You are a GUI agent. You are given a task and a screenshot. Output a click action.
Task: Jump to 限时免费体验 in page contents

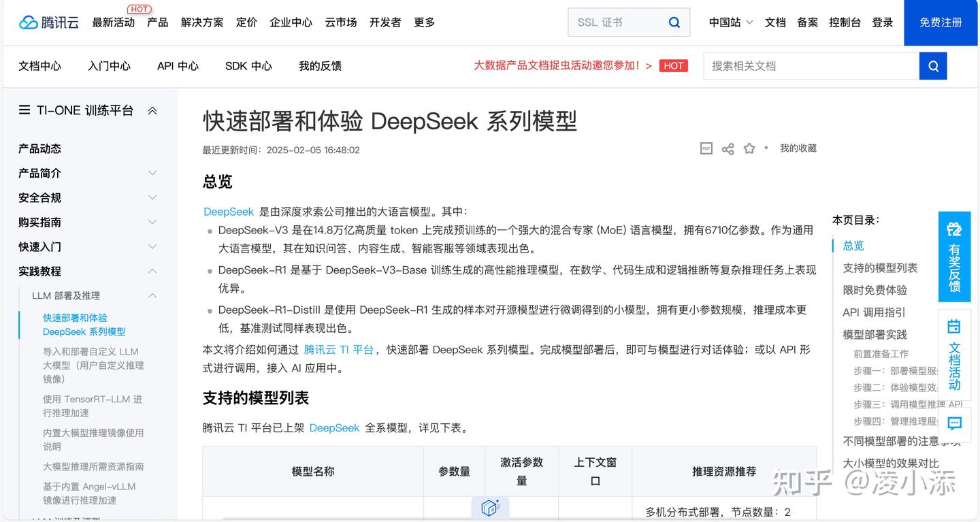coord(875,290)
